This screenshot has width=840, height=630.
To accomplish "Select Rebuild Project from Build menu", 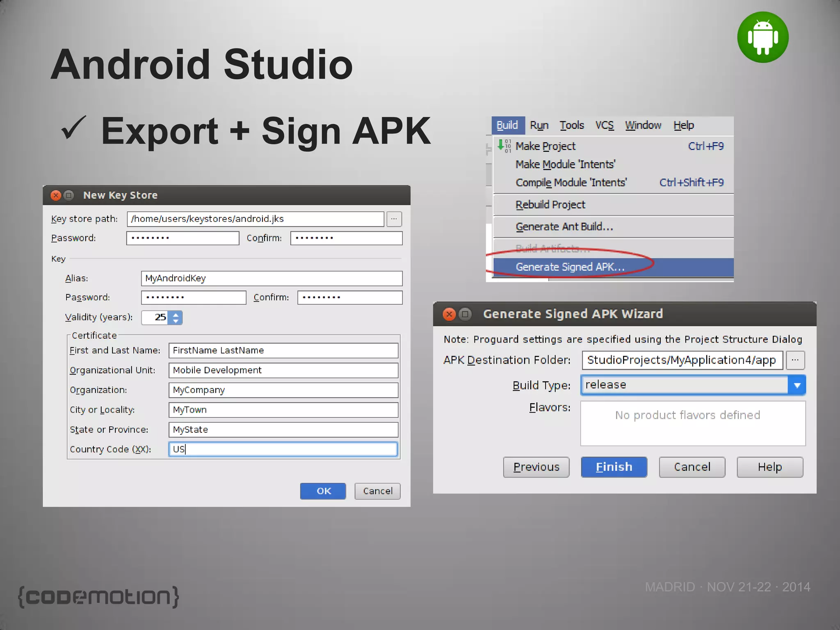I will coord(614,204).
